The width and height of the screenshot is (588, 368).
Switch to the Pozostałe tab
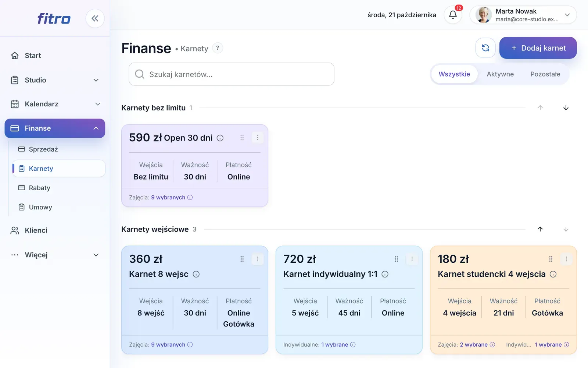pos(545,74)
